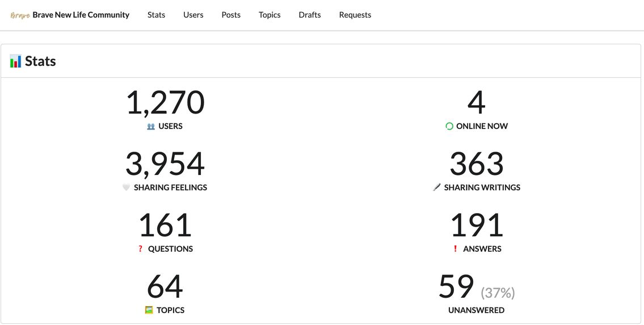The height and width of the screenshot is (325, 644).
Task: Click the 1,270 users count
Action: (165, 103)
